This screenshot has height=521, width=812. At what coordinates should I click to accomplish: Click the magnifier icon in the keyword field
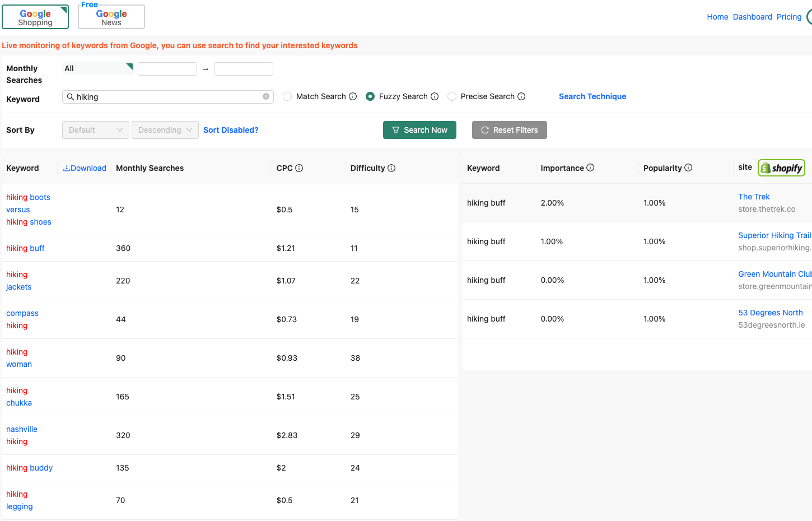tap(71, 96)
